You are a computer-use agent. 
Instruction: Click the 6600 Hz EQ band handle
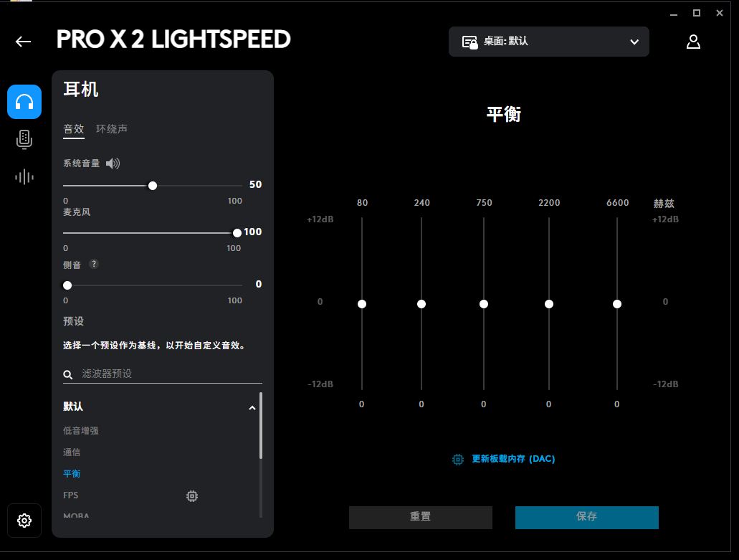617,304
